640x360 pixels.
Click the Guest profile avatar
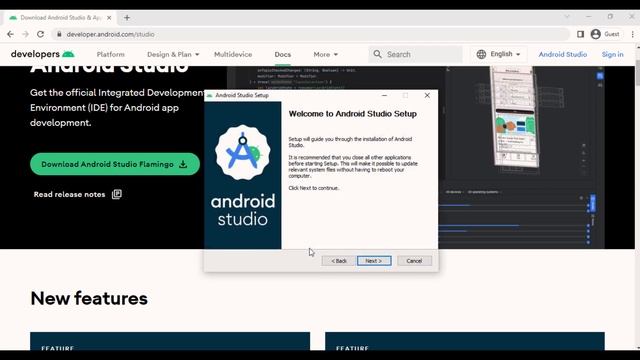click(x=596, y=34)
